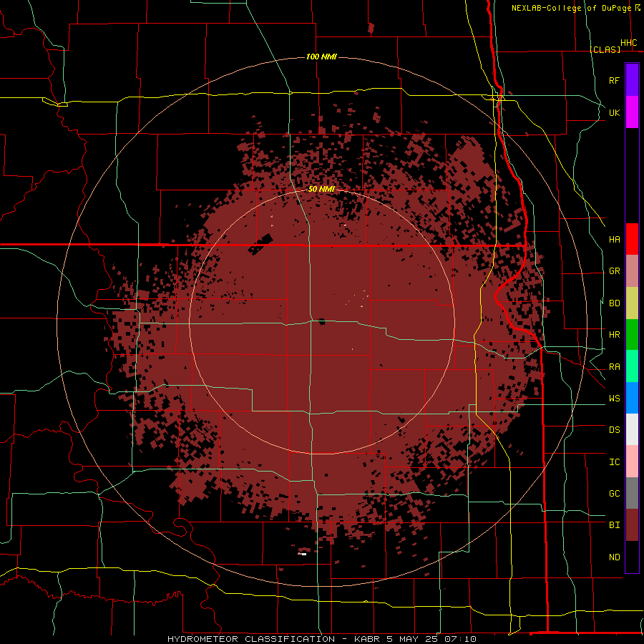Viewport: 644px width, 644px height.
Task: Click the purple RF color swatch
Action: pyautogui.click(x=632, y=80)
